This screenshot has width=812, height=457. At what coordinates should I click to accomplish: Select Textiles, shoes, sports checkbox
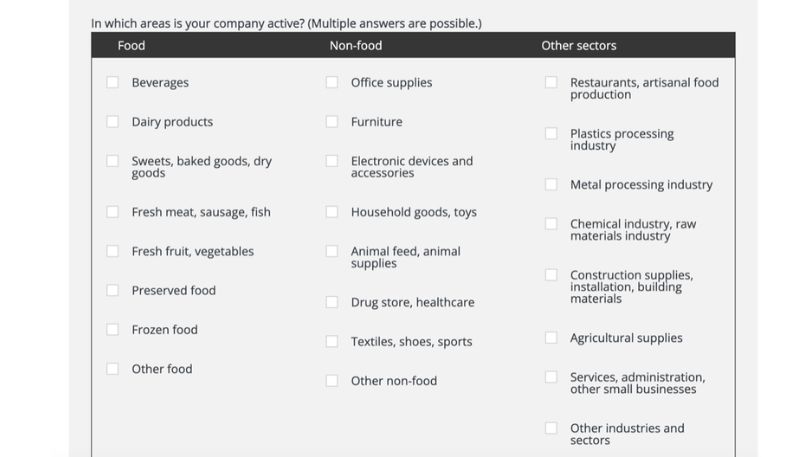click(332, 341)
